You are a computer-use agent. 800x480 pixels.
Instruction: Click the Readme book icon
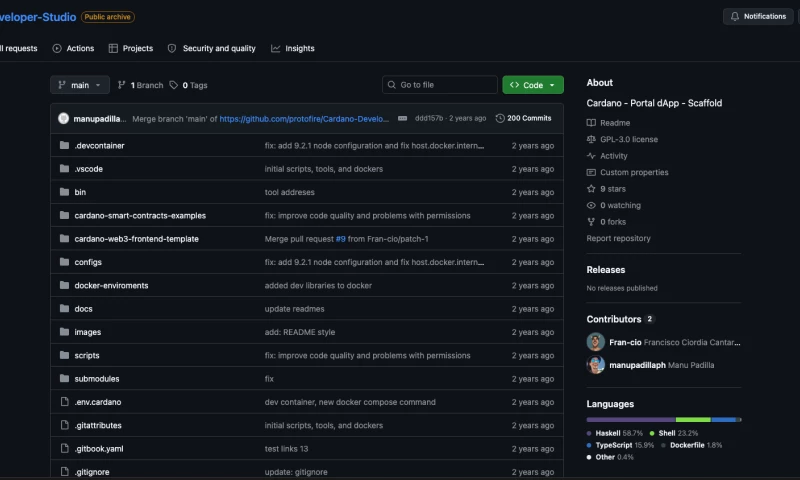point(591,123)
